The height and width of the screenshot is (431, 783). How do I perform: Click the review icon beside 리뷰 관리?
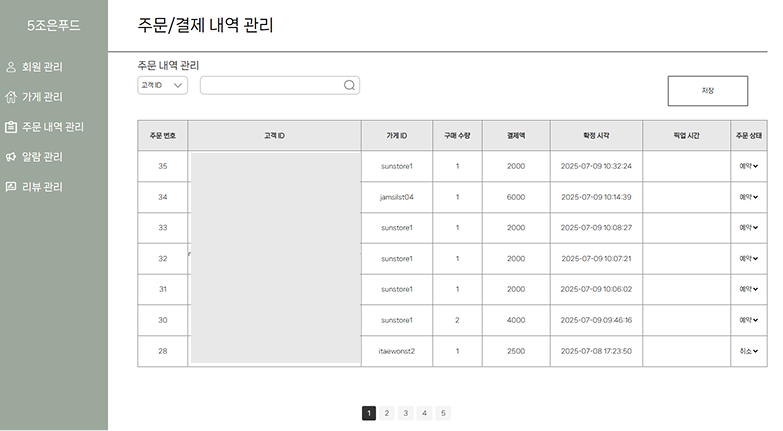click(11, 187)
